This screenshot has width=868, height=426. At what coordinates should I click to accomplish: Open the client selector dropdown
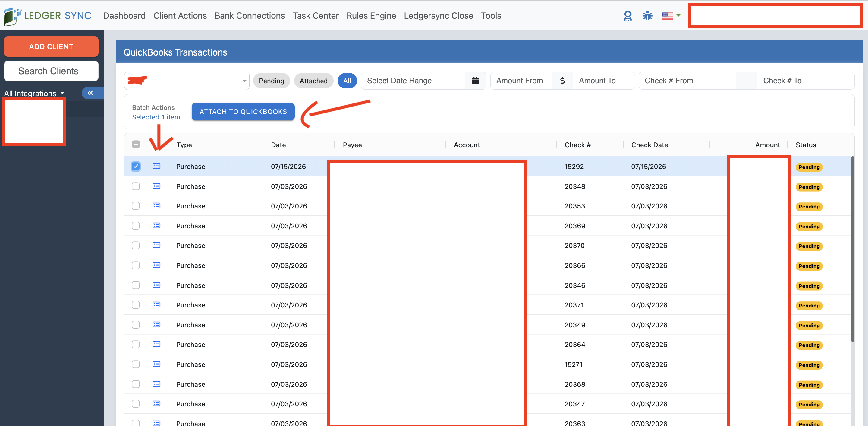pos(187,81)
